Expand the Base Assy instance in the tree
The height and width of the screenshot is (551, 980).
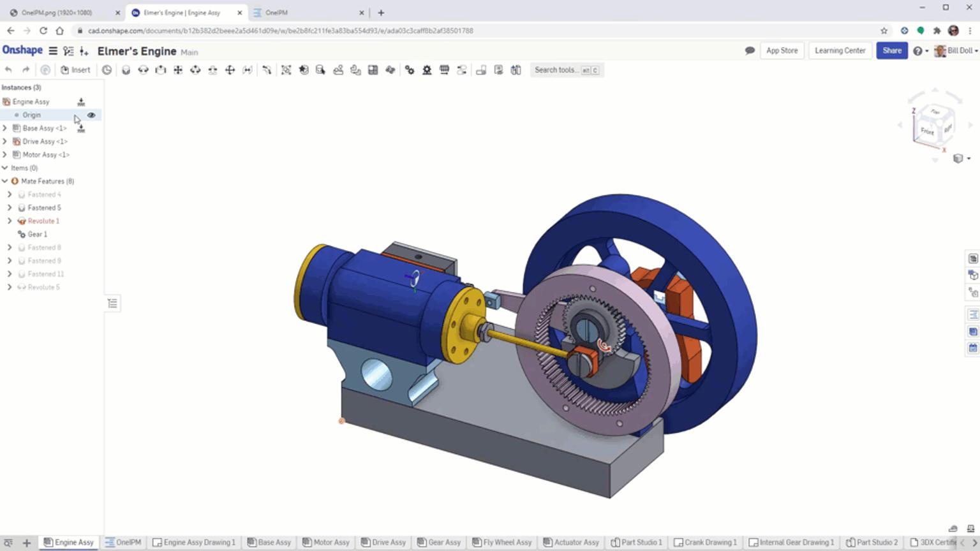click(x=5, y=128)
